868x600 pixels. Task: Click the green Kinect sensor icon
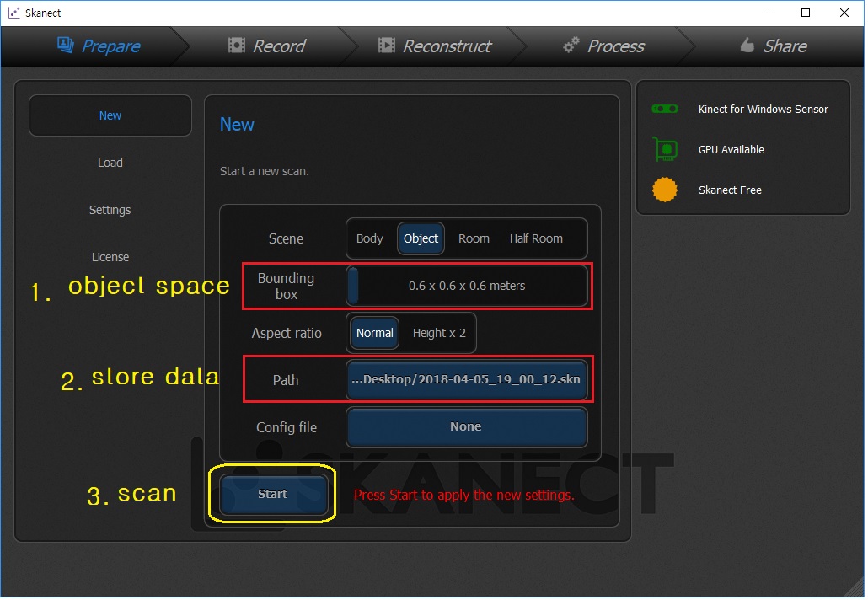tap(665, 109)
